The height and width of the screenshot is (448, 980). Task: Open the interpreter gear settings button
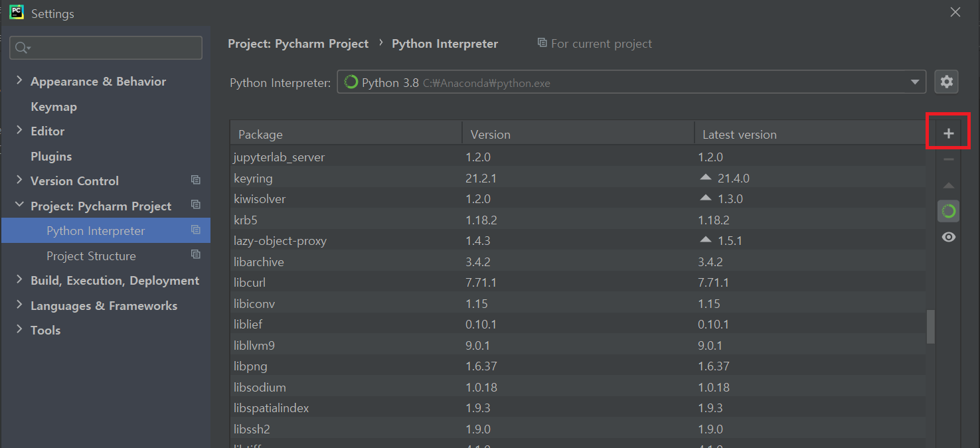pyautogui.click(x=946, y=82)
